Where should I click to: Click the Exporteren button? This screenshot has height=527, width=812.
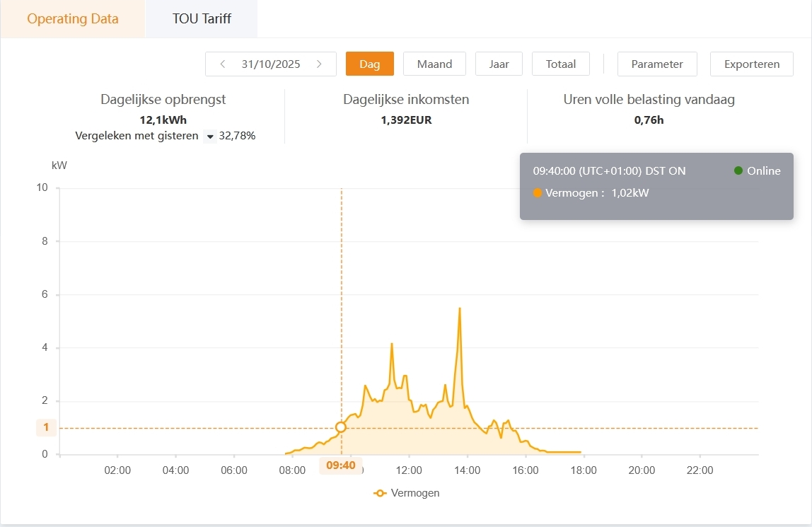pos(752,64)
